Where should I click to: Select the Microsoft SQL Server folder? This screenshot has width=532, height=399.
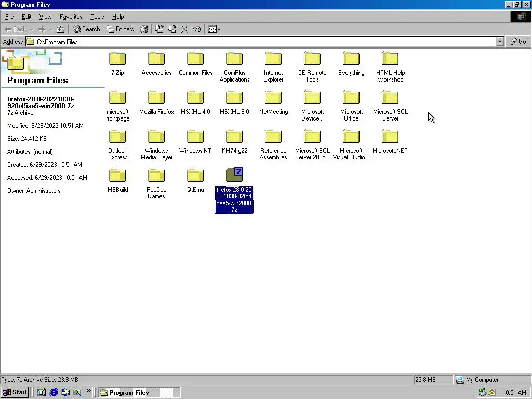pos(390,106)
